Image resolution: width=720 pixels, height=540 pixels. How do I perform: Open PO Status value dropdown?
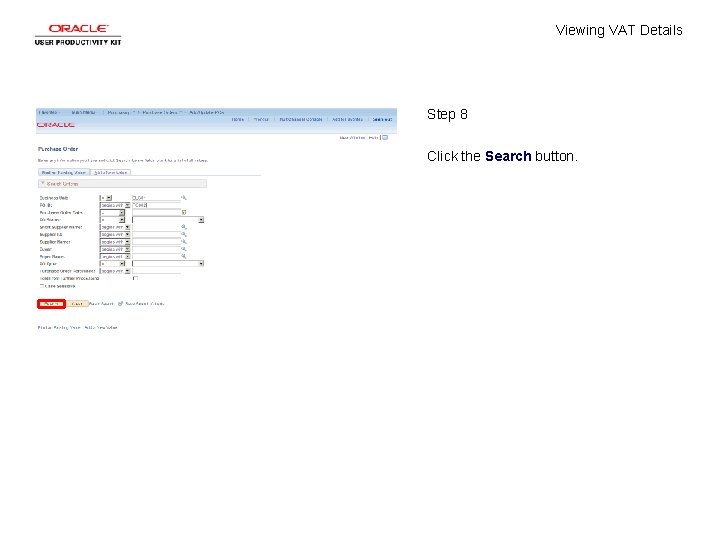click(x=168, y=220)
